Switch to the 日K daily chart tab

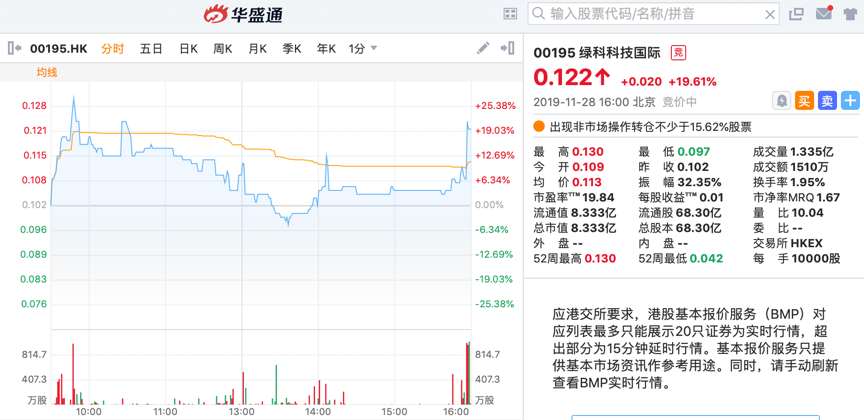[x=188, y=48]
